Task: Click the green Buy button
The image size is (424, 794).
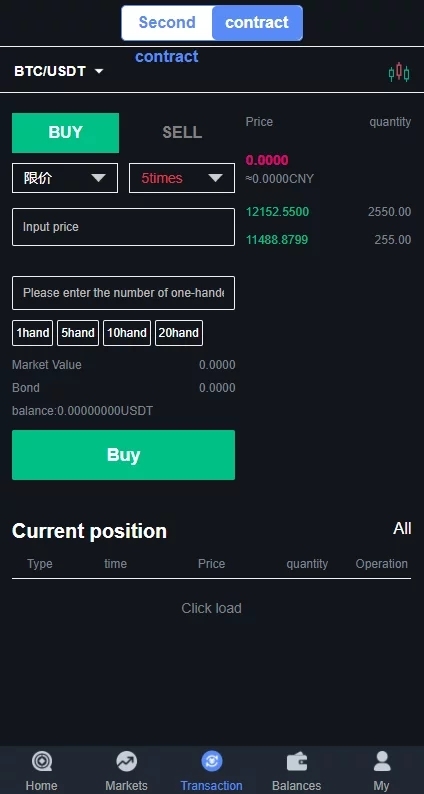Action: 124,455
